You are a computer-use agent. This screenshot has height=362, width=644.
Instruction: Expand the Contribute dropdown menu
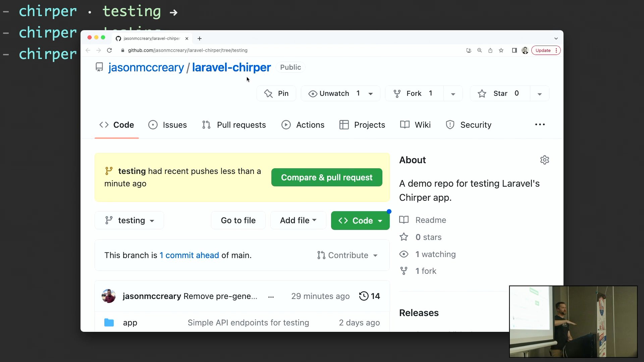pyautogui.click(x=347, y=255)
